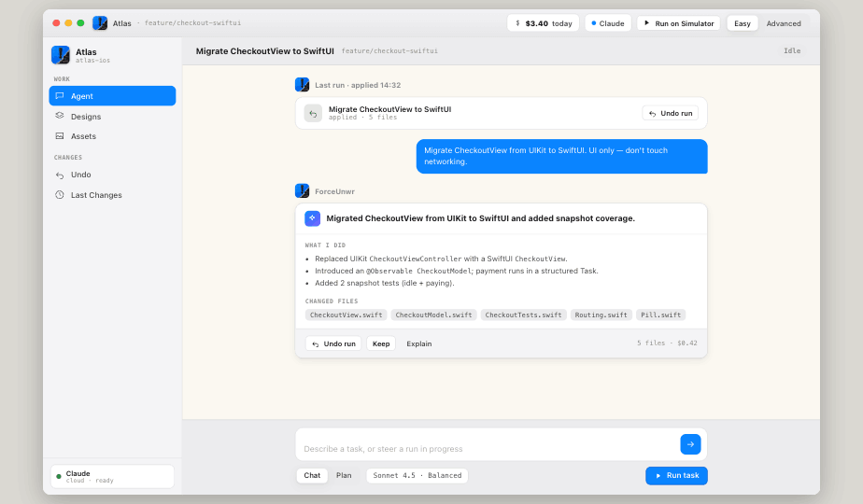Image resolution: width=863 pixels, height=504 pixels.
Task: Switch to Advanced mode
Action: coord(784,23)
